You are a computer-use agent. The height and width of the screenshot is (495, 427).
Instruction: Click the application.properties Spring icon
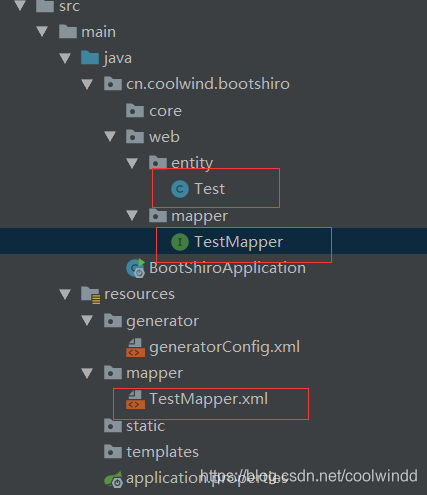[x=113, y=479]
